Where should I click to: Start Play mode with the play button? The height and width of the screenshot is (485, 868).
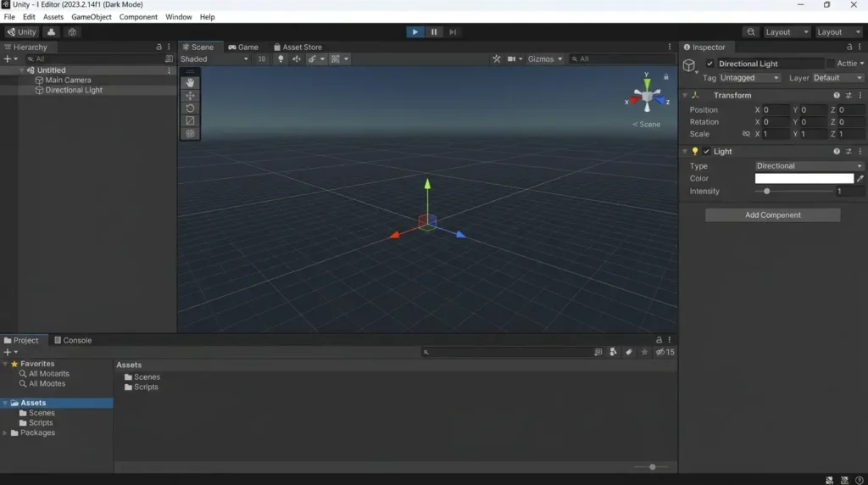[415, 32]
